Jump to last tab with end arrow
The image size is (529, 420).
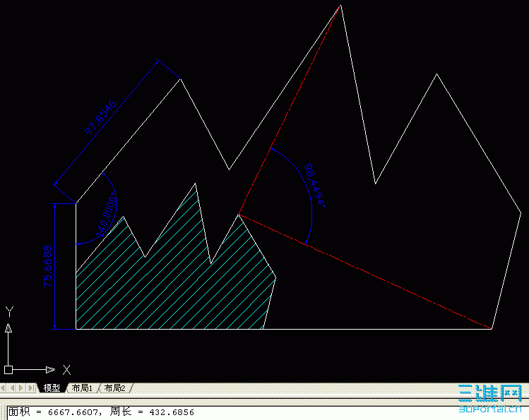(x=31, y=388)
